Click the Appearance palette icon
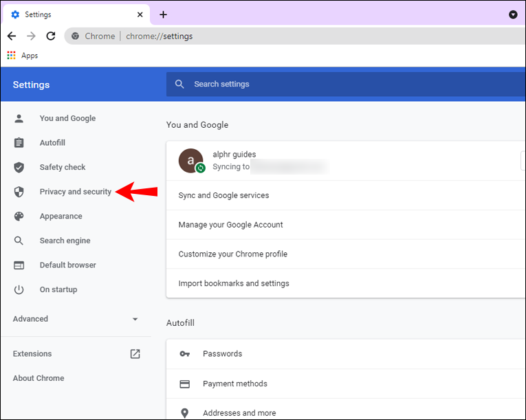Viewport: 526px width, 420px height. click(19, 216)
